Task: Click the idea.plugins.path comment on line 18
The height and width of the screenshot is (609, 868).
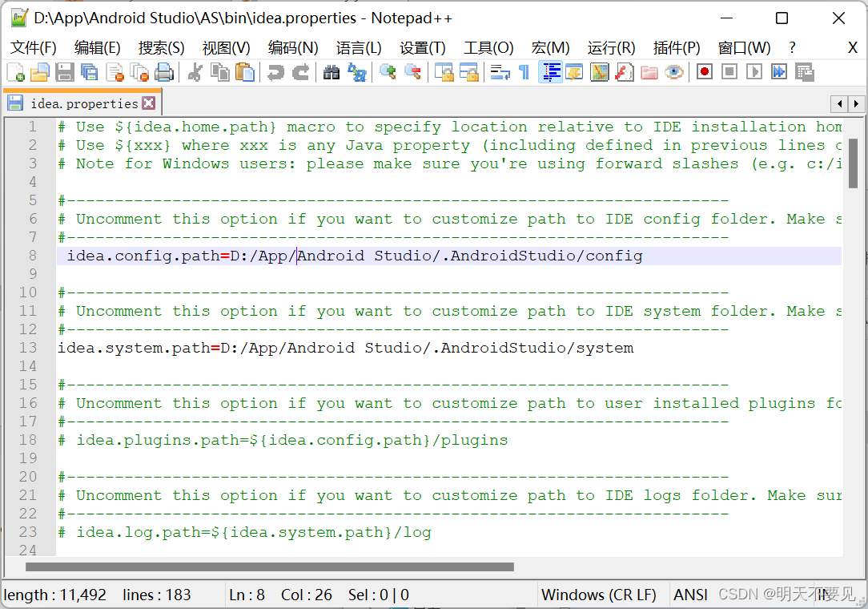Action: point(283,441)
